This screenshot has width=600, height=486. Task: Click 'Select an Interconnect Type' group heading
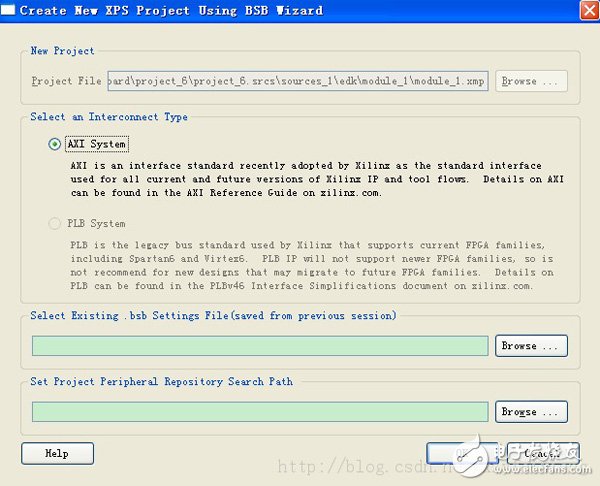108,117
